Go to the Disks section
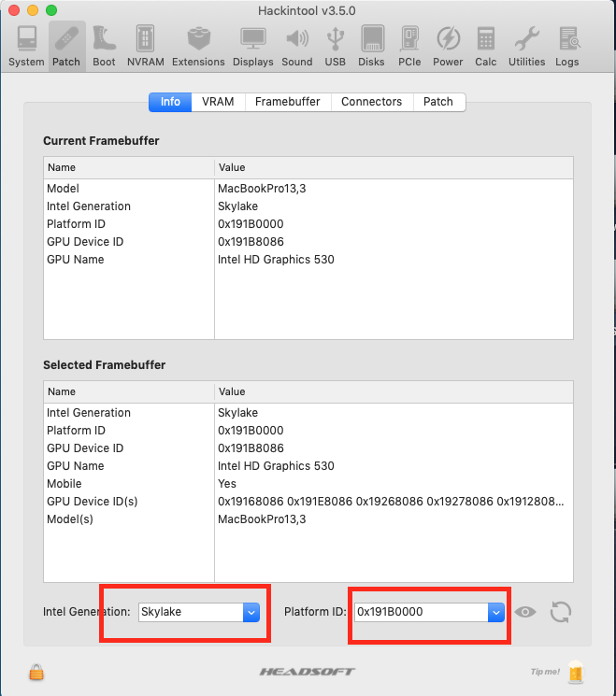This screenshot has height=696, width=616. (x=372, y=47)
